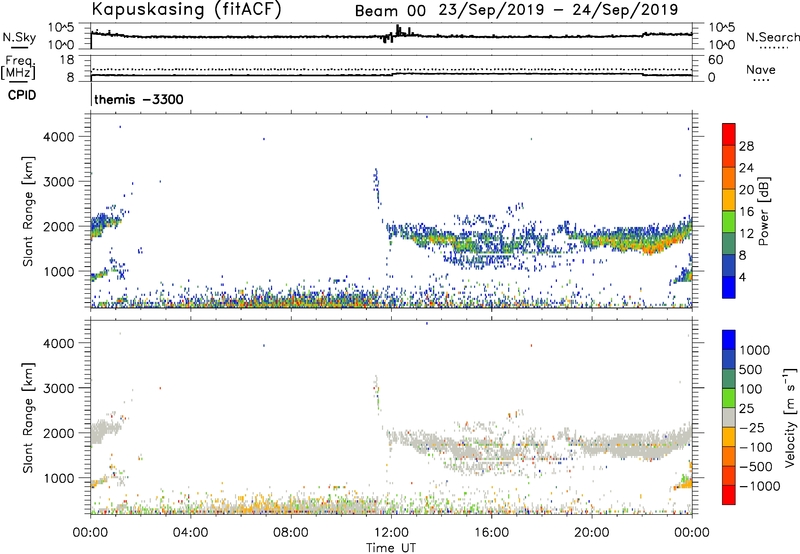Click the frequency axis value 18
This screenshot has height=554, width=800.
[67, 60]
